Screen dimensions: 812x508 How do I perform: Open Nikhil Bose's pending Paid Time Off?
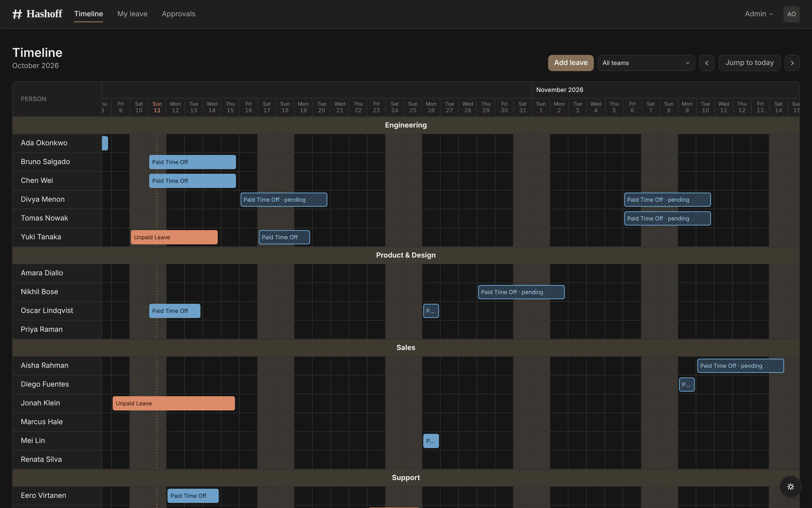point(521,292)
